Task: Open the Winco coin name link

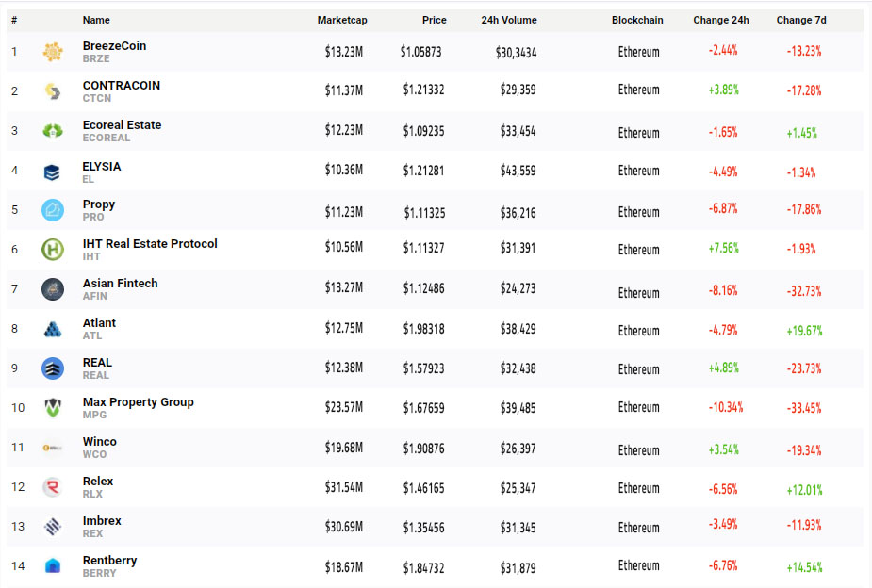Action: (100, 442)
